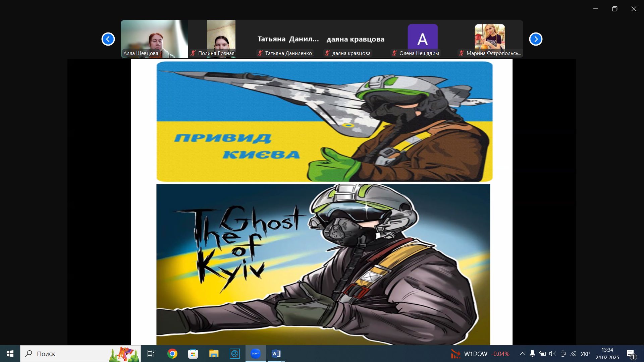
Task: Switch to Microsoft Word from the taskbar
Action: (276, 354)
